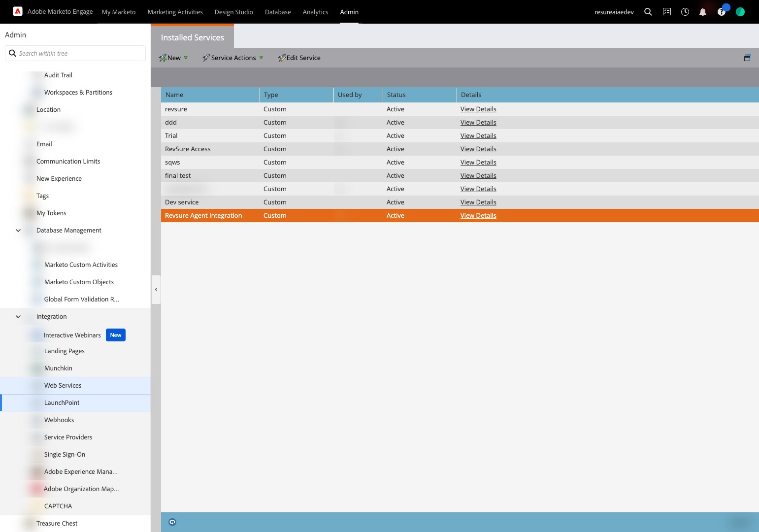Open the notifications bell icon
Viewport: 759px width, 532px height.
pyautogui.click(x=703, y=12)
